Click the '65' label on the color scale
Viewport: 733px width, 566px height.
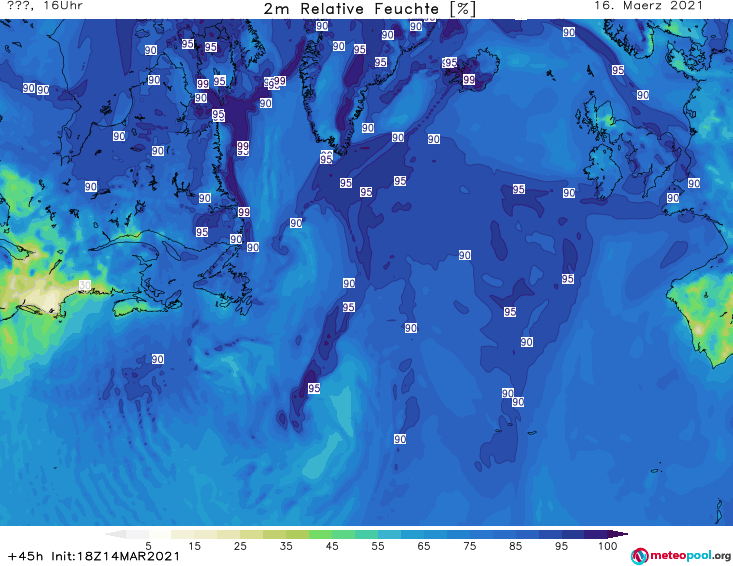coord(424,545)
